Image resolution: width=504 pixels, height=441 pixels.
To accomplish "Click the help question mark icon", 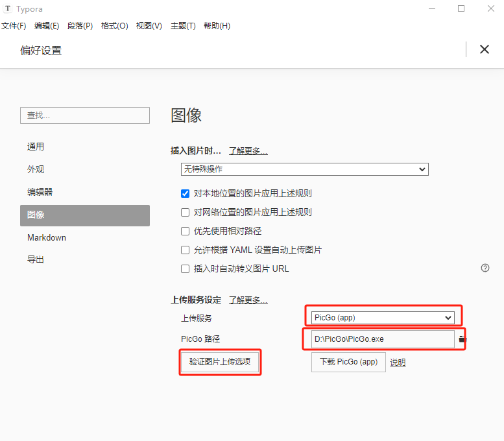I will 485,268.
